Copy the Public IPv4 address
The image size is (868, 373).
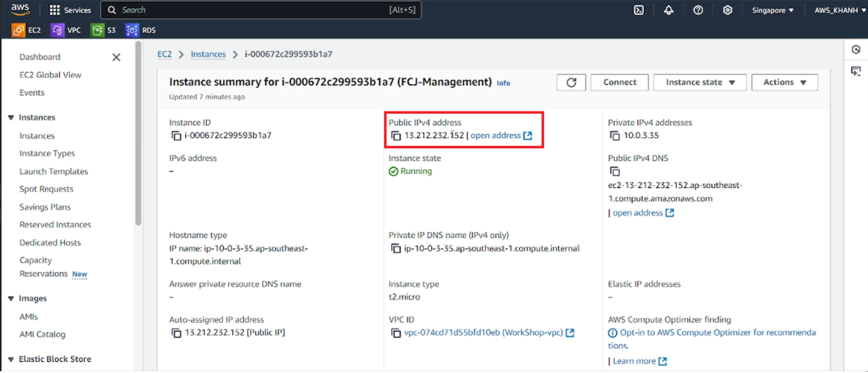tap(396, 136)
